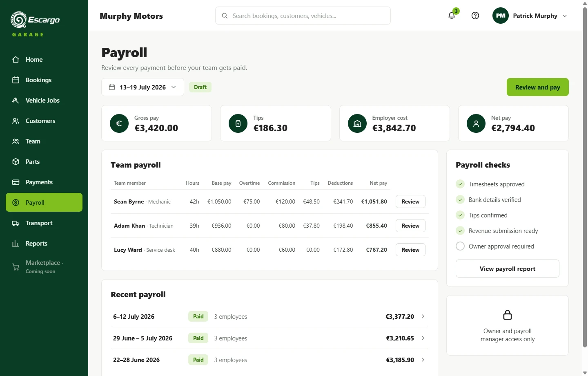Toggle the Bank details verified check
The height and width of the screenshot is (376, 588).
[x=460, y=199]
